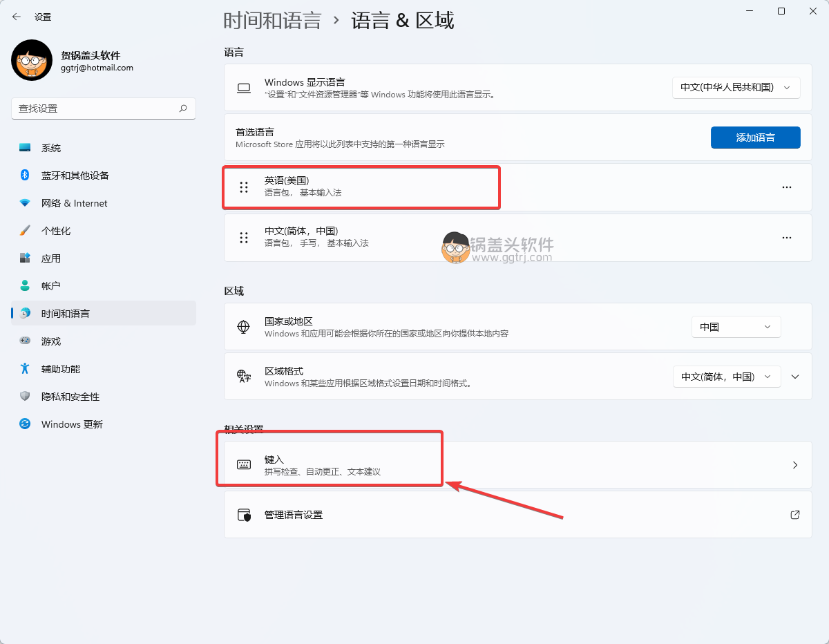Click the globe icon for 国家或地区
Viewport: 829px width, 644px height.
tap(243, 327)
